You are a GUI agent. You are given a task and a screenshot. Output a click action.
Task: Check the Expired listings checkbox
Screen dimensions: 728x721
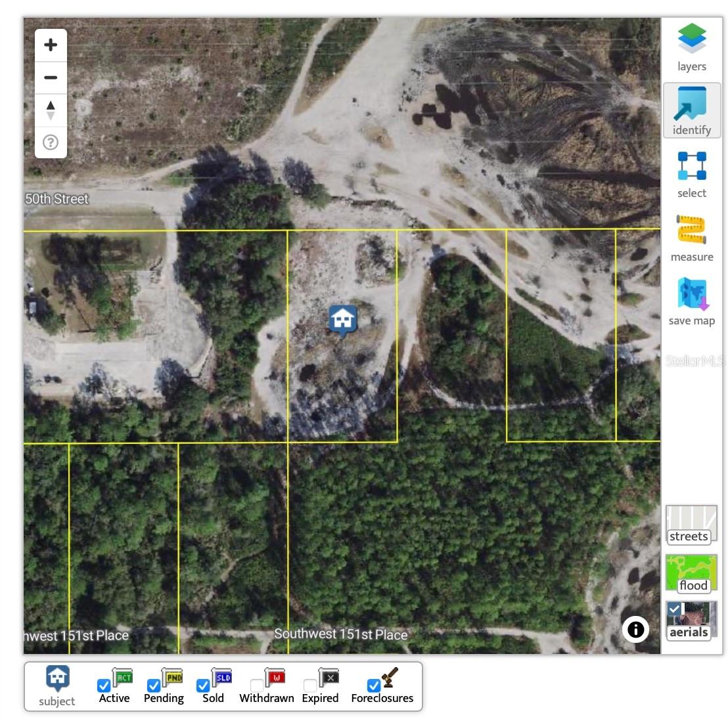(307, 686)
